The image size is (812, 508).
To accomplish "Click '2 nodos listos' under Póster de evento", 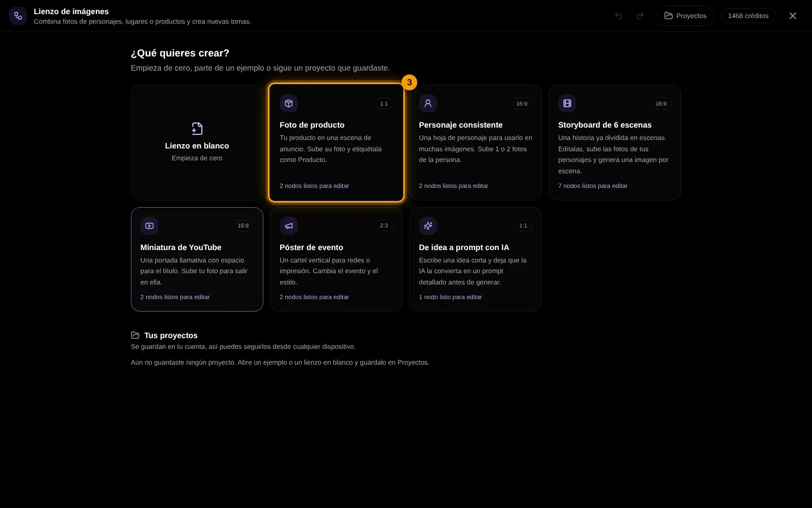I will point(314,297).
